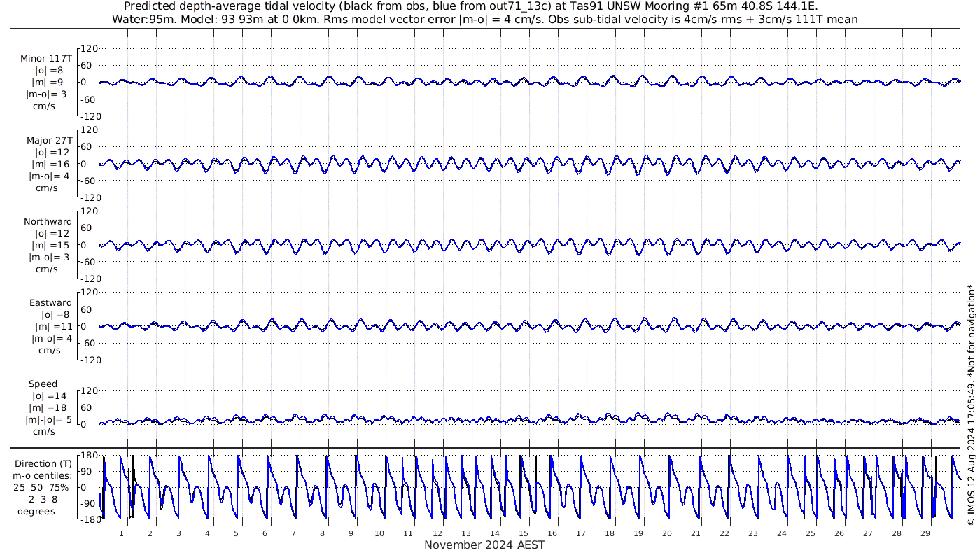Click the 'm-o centiles:' label
Image resolution: width=980 pixels, height=560 pixels.
click(43, 475)
